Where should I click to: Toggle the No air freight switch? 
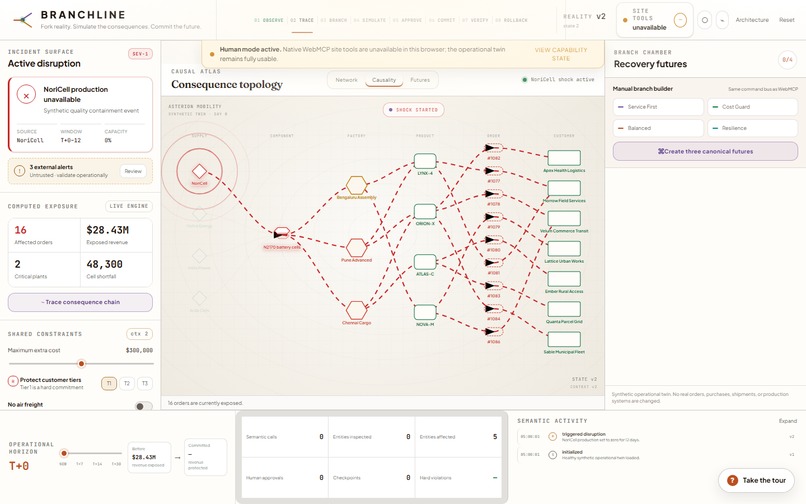[x=143, y=406]
